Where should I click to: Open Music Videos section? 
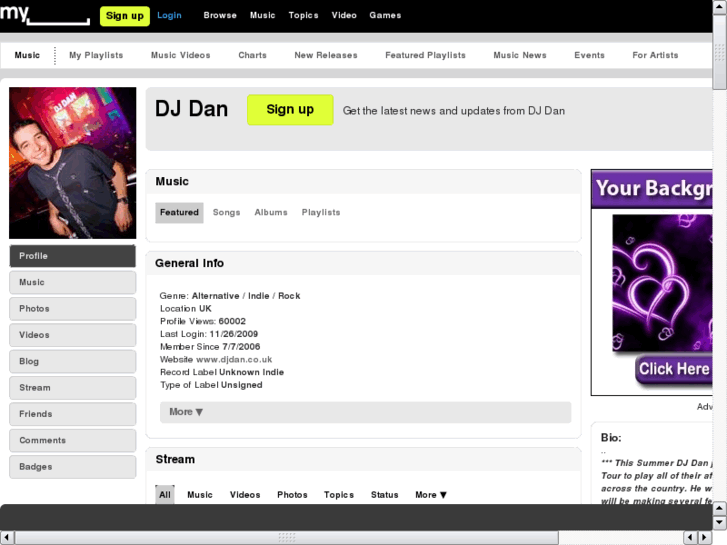tap(181, 55)
